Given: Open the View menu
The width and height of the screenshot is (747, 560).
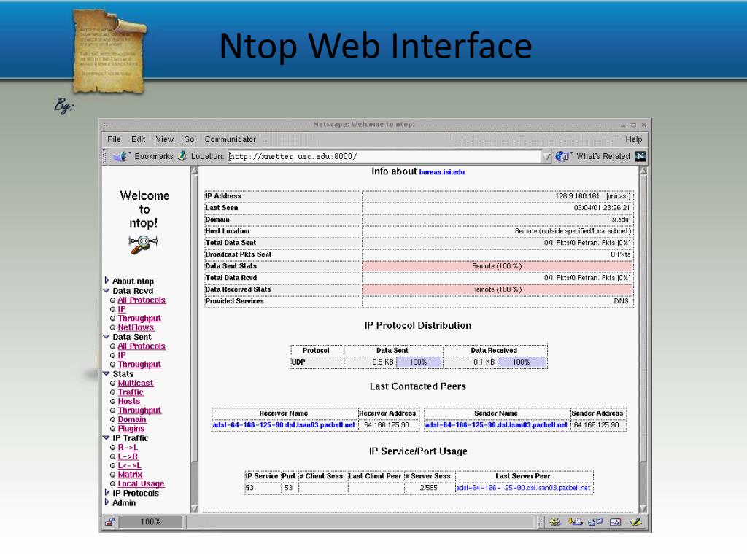Looking at the screenshot, I should [x=164, y=139].
